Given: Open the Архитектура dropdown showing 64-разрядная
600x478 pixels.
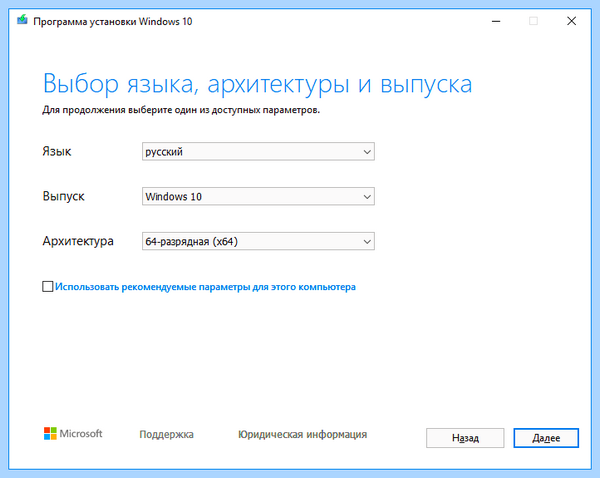Looking at the screenshot, I should (x=258, y=241).
